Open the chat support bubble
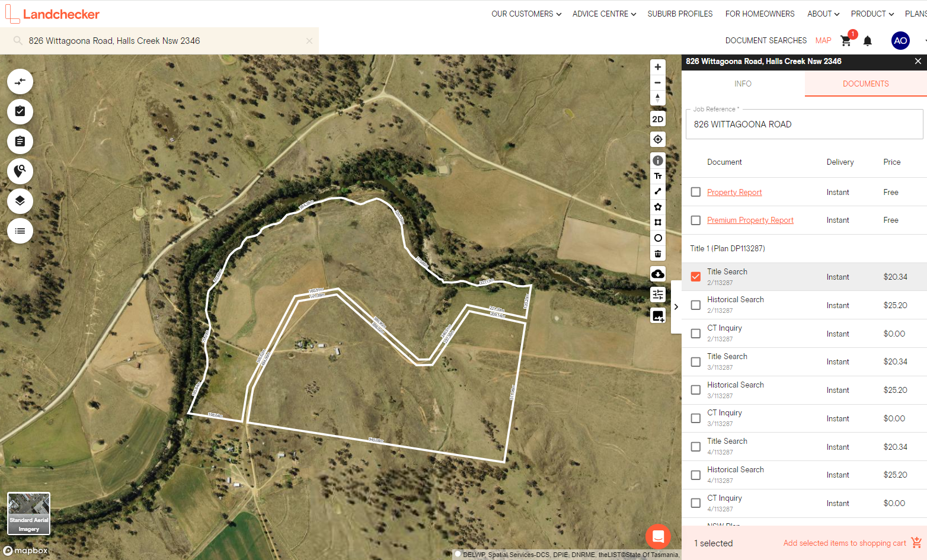Screen dimensions: 927x560 (658, 537)
